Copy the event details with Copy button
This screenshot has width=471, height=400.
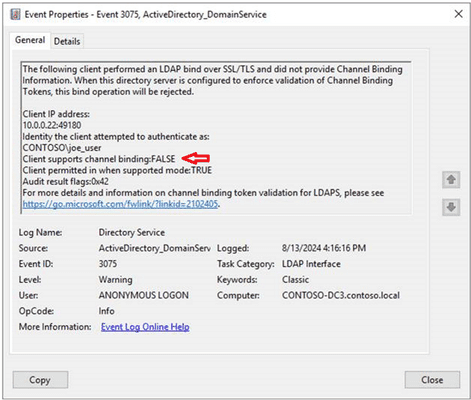click(x=40, y=380)
